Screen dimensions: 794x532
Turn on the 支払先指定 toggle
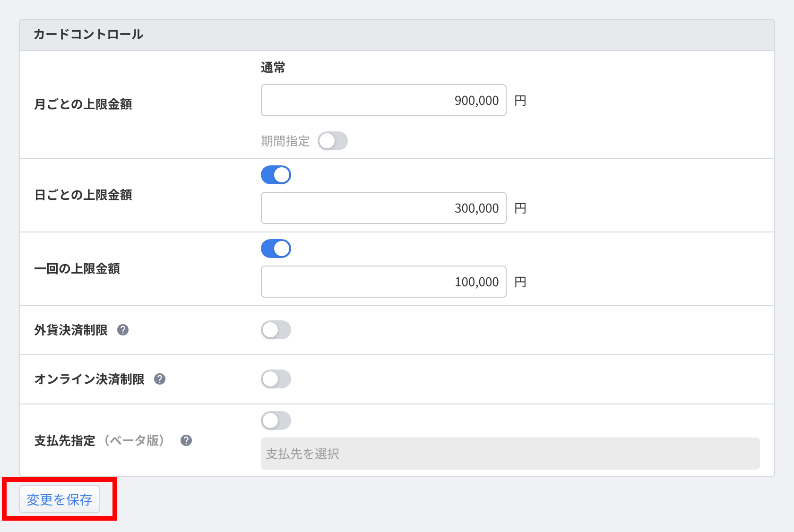click(x=276, y=420)
